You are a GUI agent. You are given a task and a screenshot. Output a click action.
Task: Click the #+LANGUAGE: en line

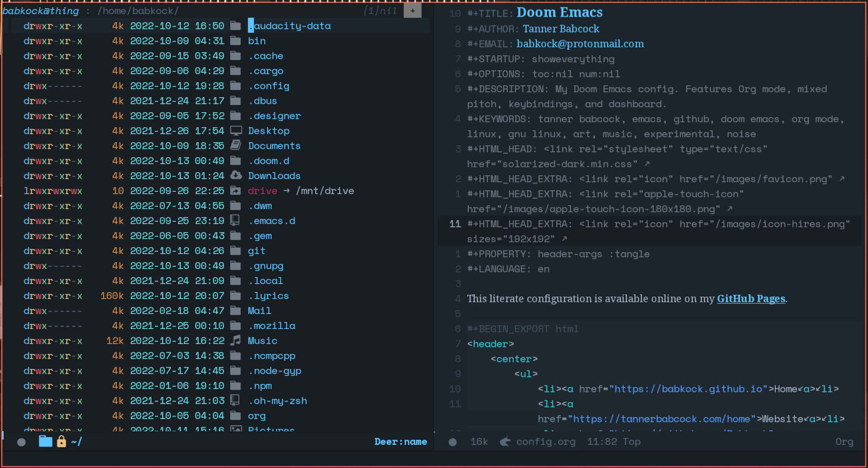point(508,269)
